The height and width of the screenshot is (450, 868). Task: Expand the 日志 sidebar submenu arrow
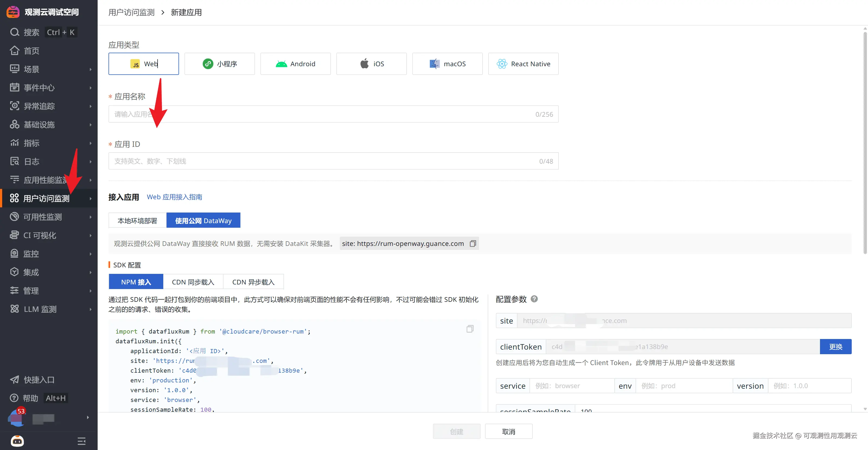coord(90,162)
